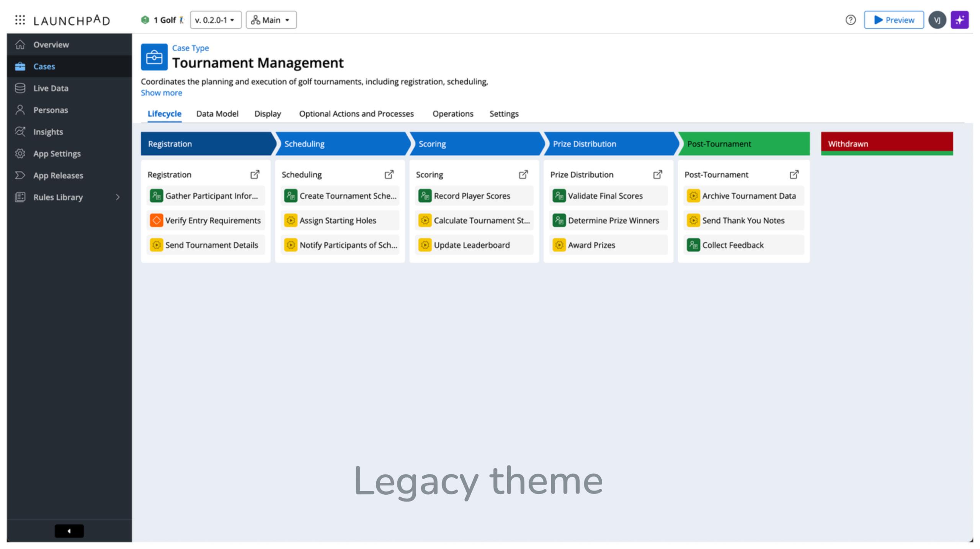Select App Settings in the sidebar
Image resolution: width=980 pixels, height=549 pixels.
[x=20, y=154]
